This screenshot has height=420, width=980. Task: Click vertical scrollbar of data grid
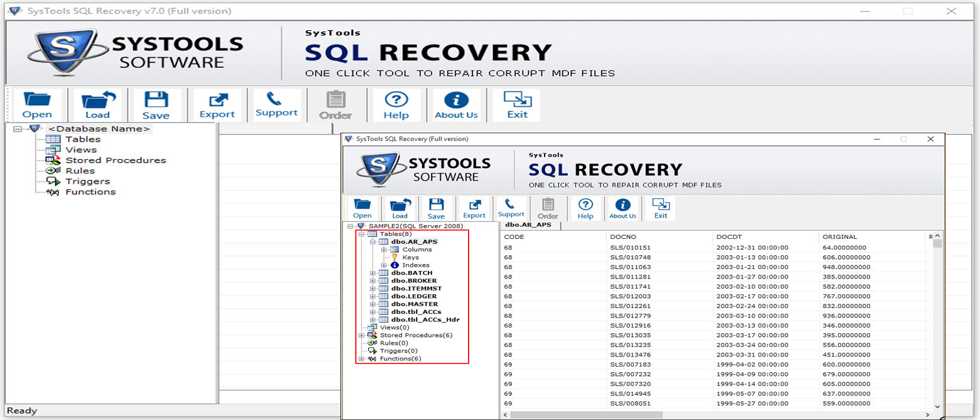tap(937, 321)
